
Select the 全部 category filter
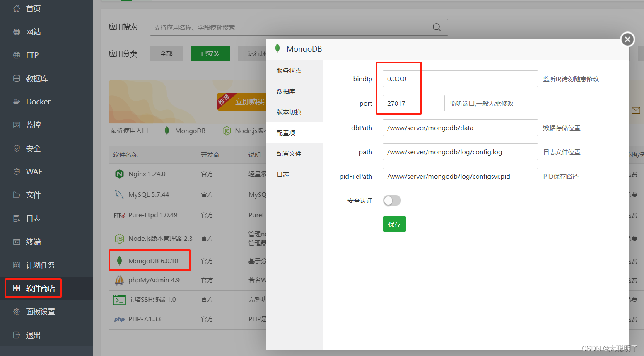[x=166, y=53]
